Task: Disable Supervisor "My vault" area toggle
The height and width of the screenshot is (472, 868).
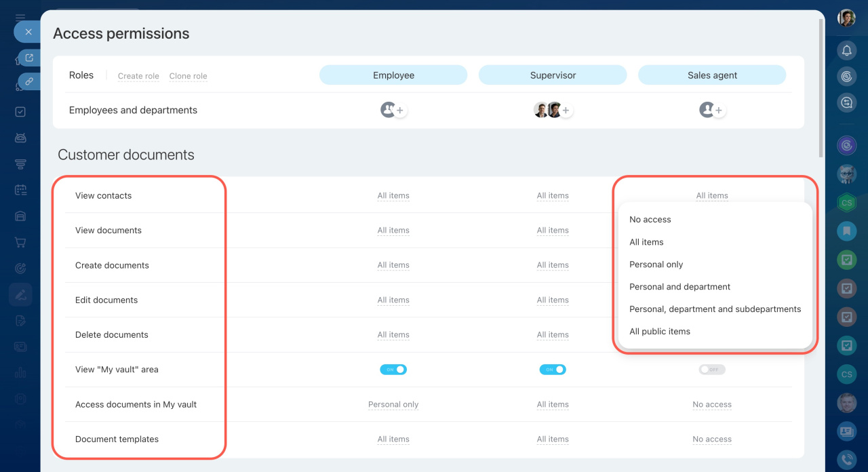Action: (553, 370)
